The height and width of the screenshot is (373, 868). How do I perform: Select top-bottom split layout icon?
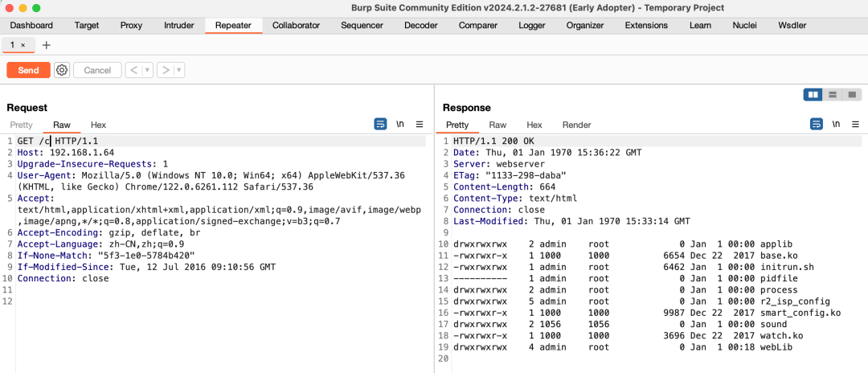pos(832,95)
